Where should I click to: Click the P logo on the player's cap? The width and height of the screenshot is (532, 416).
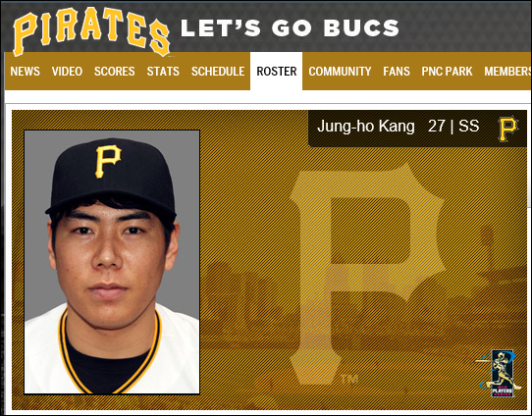click(x=108, y=161)
